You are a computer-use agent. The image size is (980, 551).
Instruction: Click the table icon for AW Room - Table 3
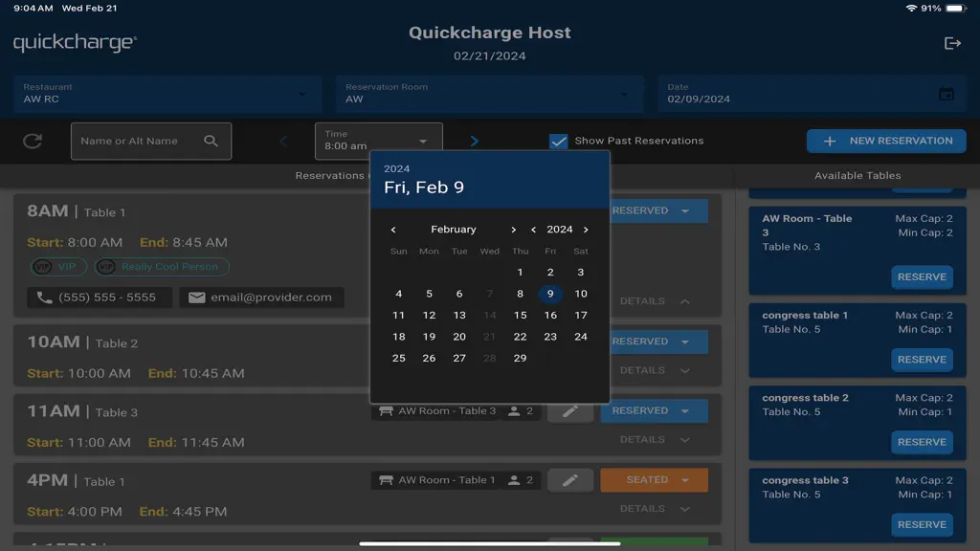(387, 411)
